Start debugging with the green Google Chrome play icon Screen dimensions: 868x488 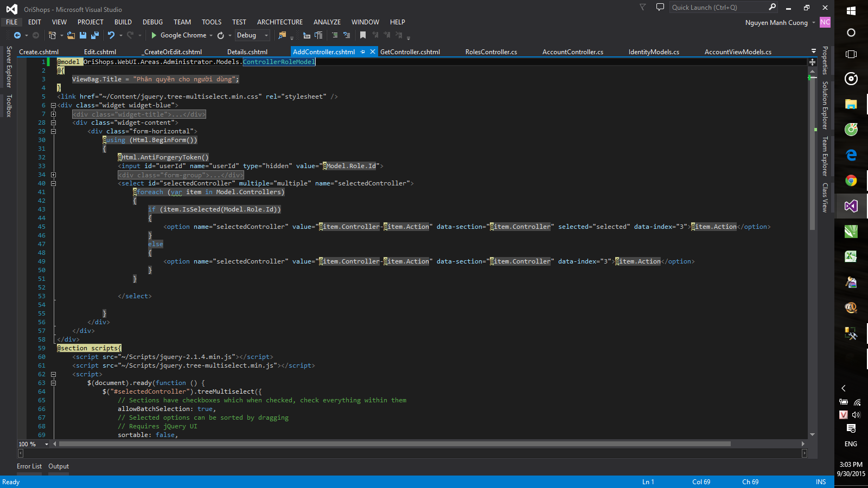click(154, 35)
